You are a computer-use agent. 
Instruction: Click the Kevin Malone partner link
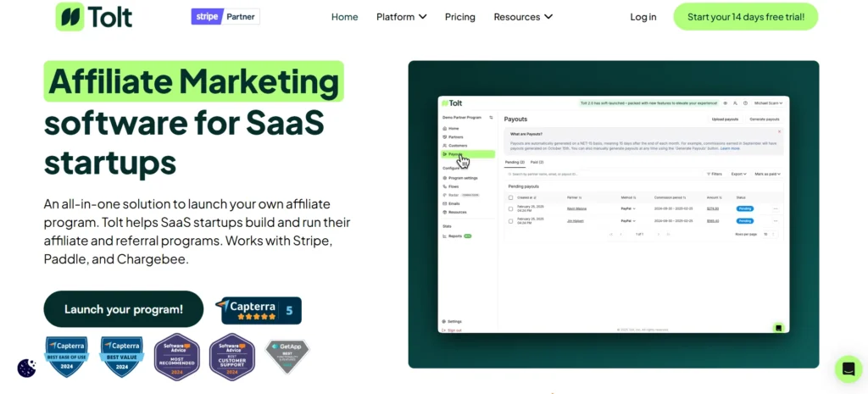pos(576,208)
